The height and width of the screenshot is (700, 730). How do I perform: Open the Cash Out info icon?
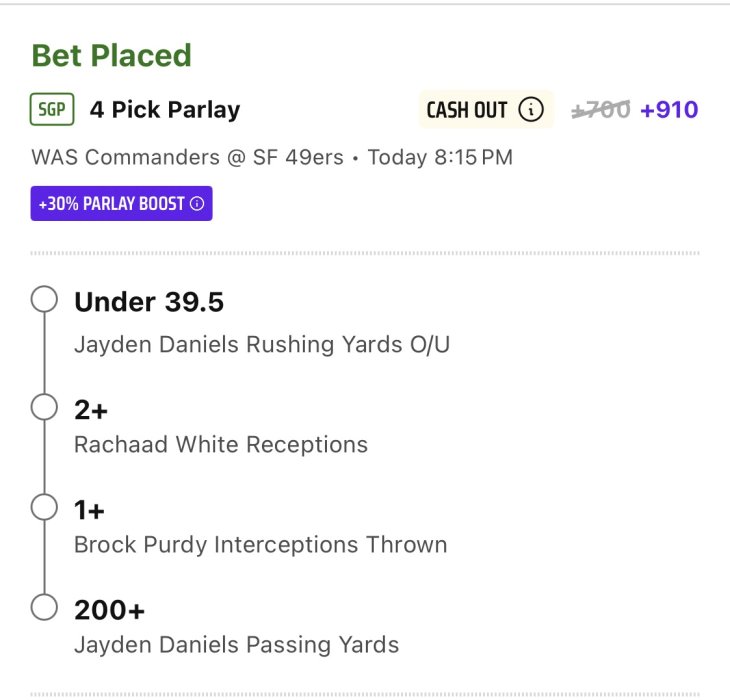pyautogui.click(x=531, y=109)
